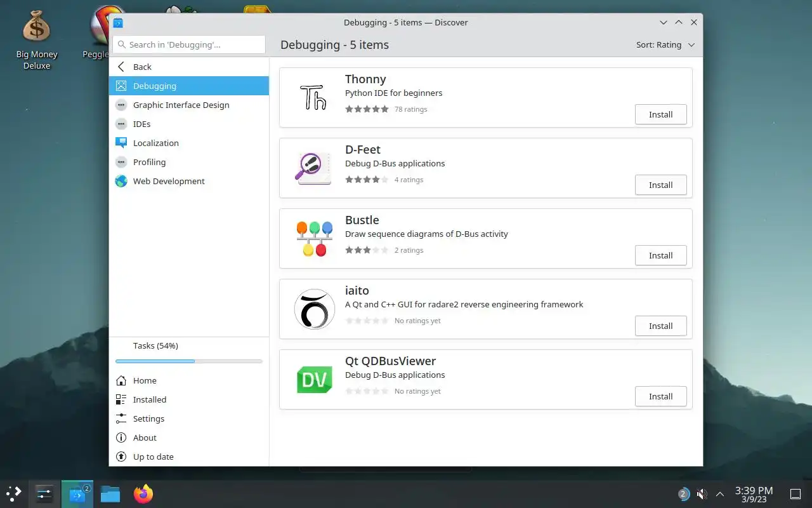The height and width of the screenshot is (508, 812).
Task: Click the Graphic Interface Design category icon
Action: point(121,105)
